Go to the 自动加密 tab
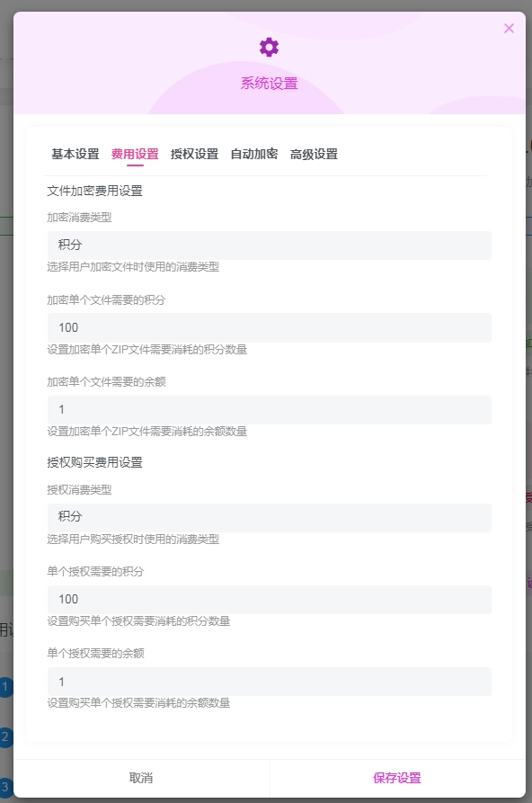This screenshot has height=803, width=532. coord(254,154)
